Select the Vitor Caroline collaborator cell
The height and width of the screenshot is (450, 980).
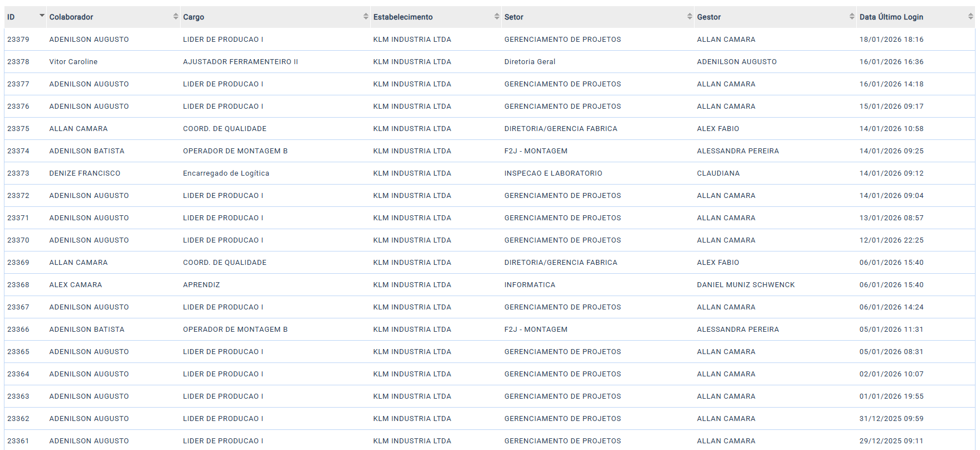pyautogui.click(x=73, y=62)
